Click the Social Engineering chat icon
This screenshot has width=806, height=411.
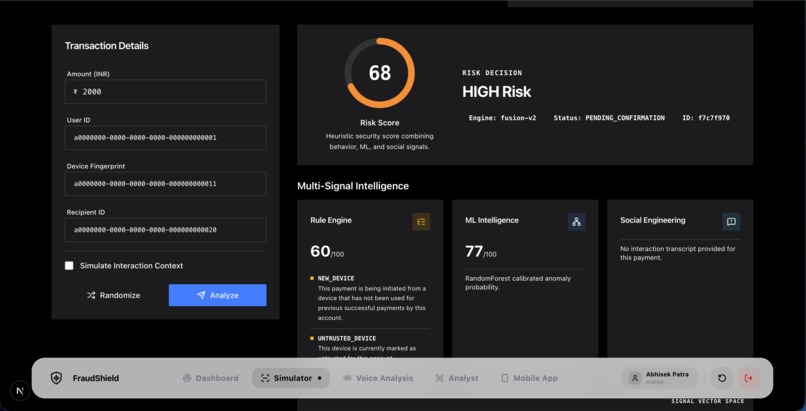pyautogui.click(x=731, y=222)
